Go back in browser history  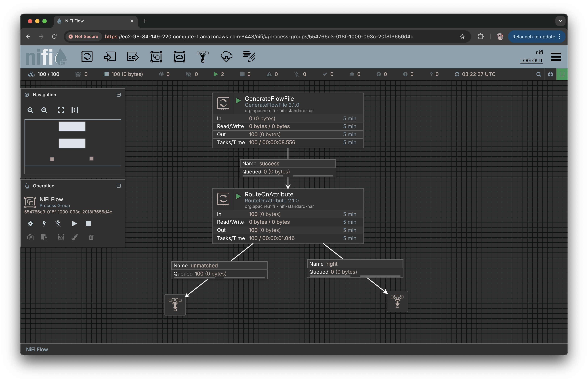pos(28,37)
